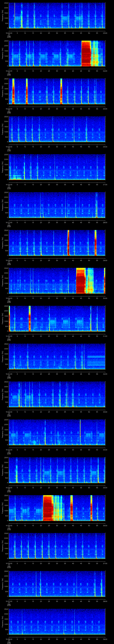Viewport: 114px width, 644px height.
Task: Click the 16:23:00 start time label
Action: (9, 71)
